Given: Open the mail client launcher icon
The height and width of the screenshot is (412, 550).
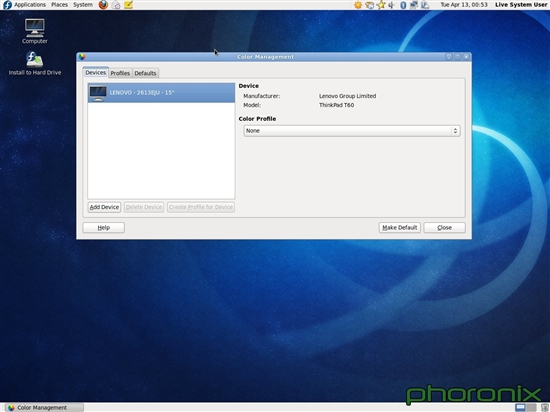Looking at the screenshot, I should [x=116, y=5].
